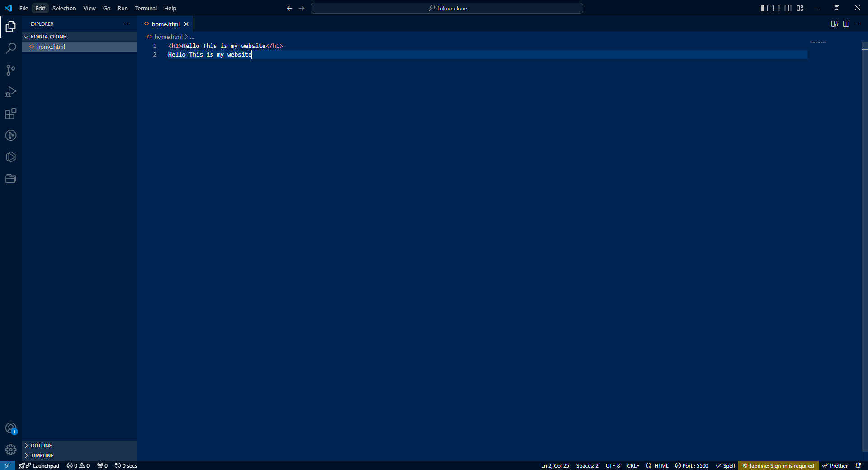Image resolution: width=868 pixels, height=470 pixels.
Task: Select home.html in the Explorer tree
Action: pos(80,47)
